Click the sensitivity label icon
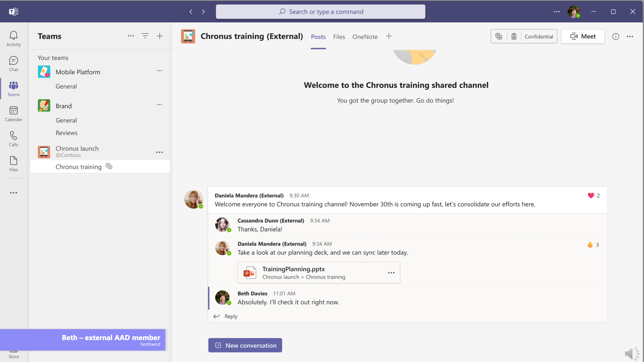The image size is (644, 362). 514,36
